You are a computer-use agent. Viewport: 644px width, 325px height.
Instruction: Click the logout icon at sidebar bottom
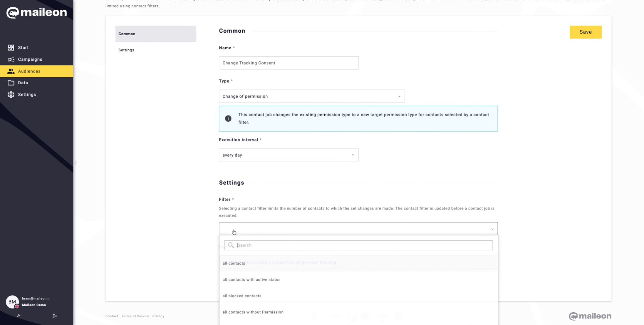coord(55,316)
